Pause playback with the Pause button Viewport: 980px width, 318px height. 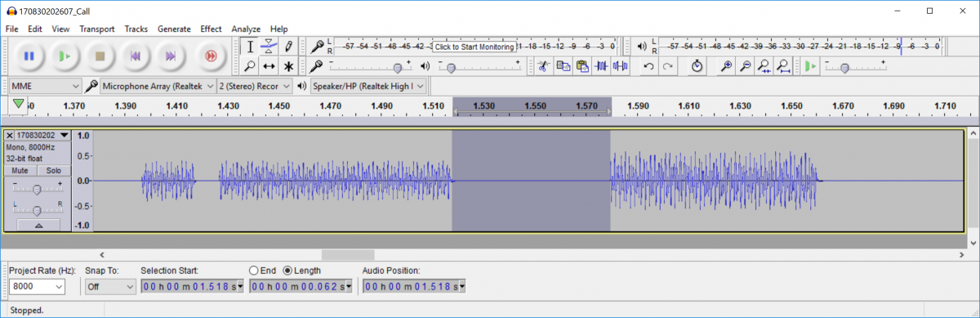point(29,56)
